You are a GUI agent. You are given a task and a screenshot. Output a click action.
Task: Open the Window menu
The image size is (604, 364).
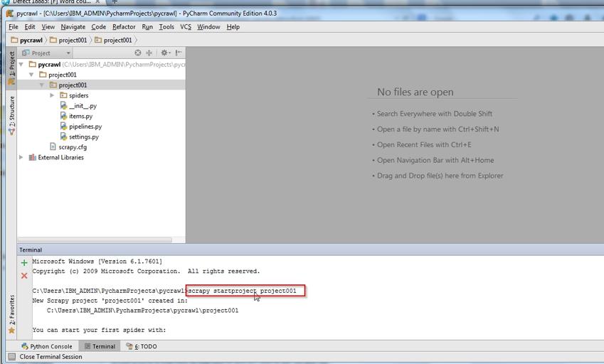(208, 27)
